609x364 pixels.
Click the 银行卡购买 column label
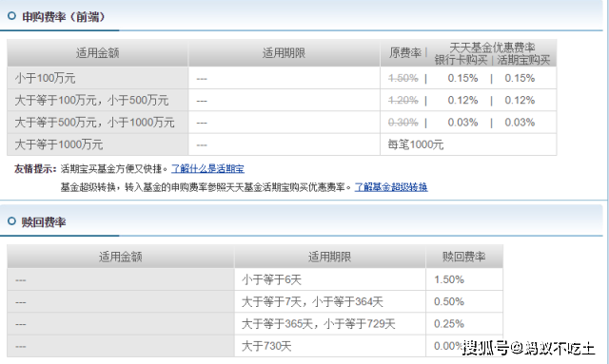click(461, 60)
